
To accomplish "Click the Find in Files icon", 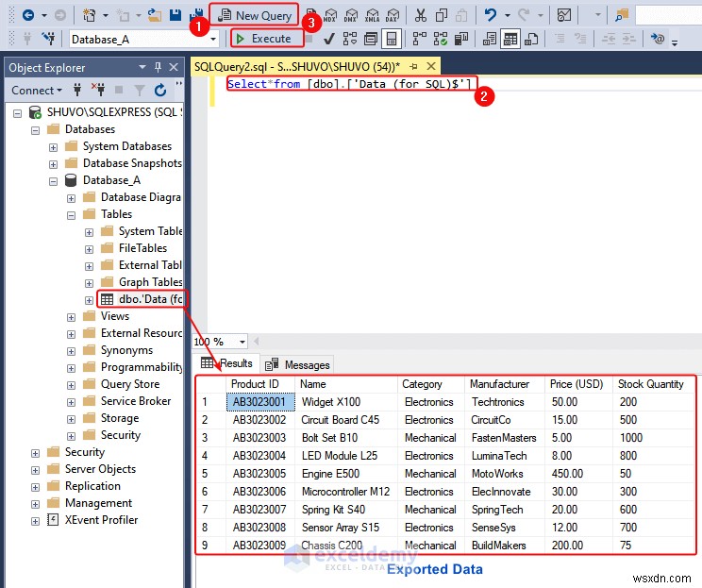I will [622, 16].
